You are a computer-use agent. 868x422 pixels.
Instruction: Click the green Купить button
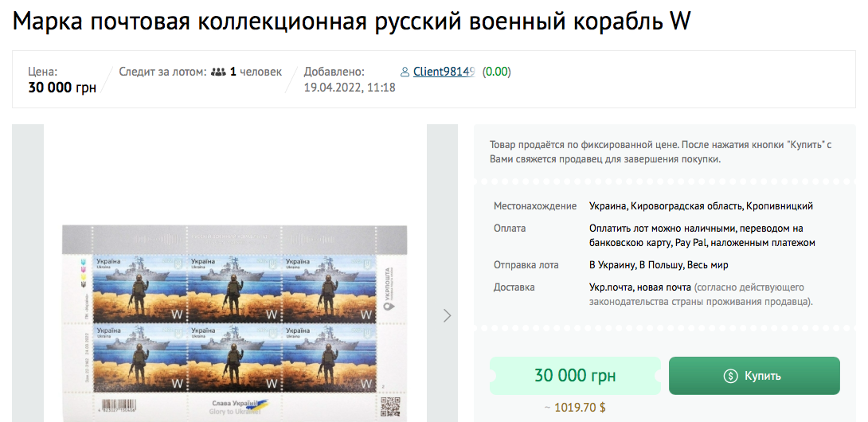click(x=754, y=376)
